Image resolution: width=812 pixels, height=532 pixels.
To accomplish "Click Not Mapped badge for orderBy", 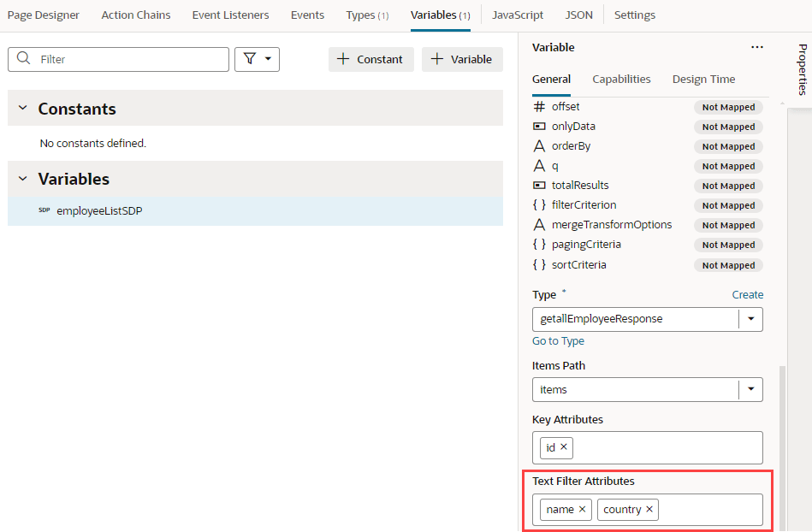I will (x=728, y=146).
